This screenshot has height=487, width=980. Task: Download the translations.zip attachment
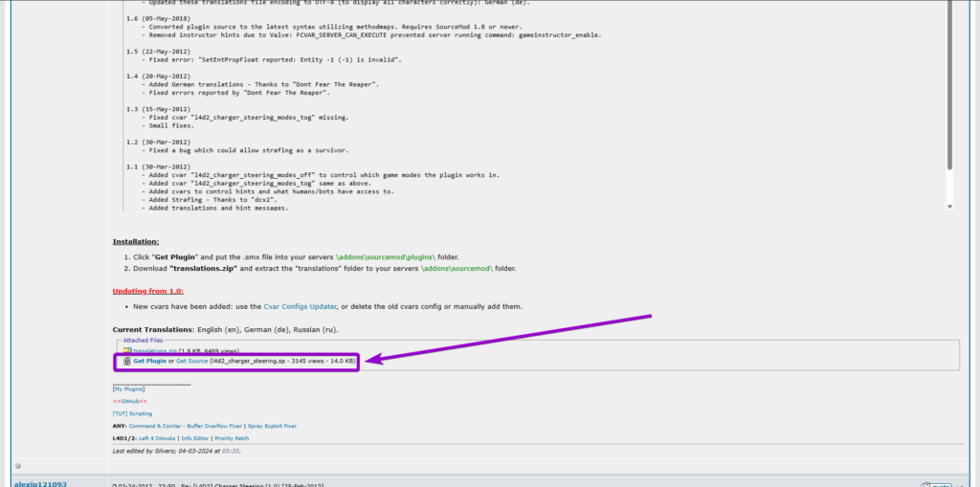[155, 351]
